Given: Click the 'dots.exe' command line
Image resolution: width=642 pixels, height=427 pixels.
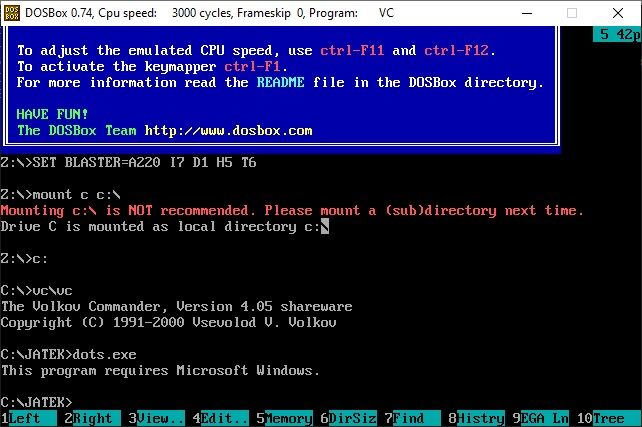Looking at the screenshot, I should (68, 355).
